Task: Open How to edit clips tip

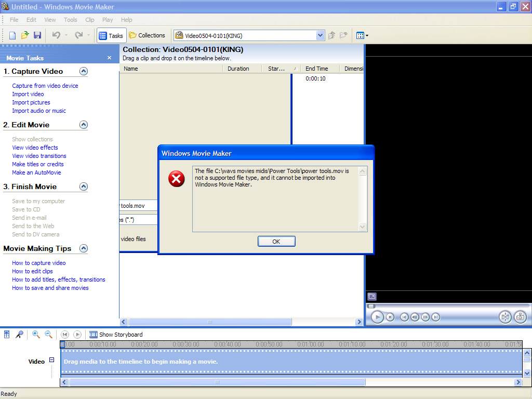Action: pyautogui.click(x=32, y=271)
